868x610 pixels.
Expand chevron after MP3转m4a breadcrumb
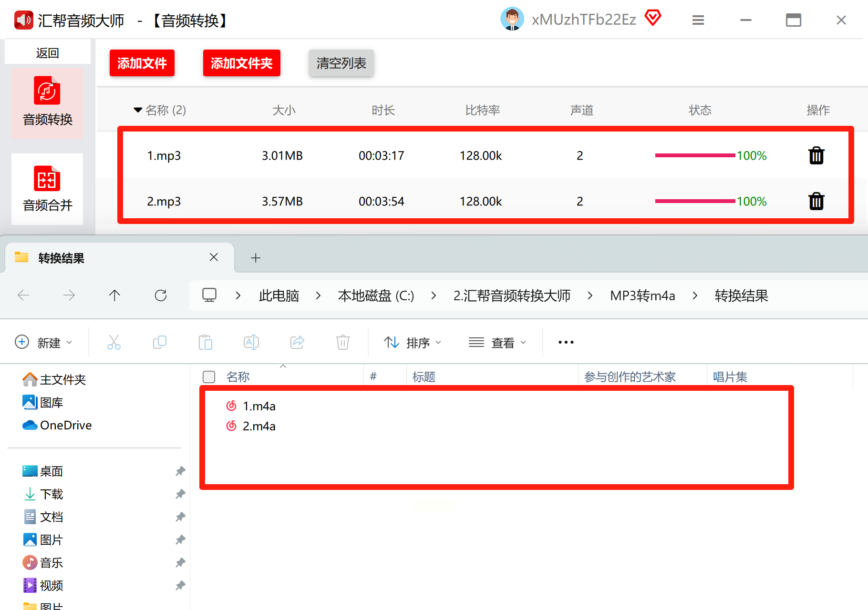coord(695,295)
